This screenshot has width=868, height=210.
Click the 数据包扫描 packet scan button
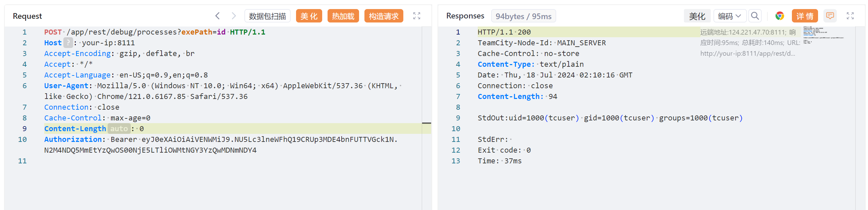pyautogui.click(x=267, y=16)
